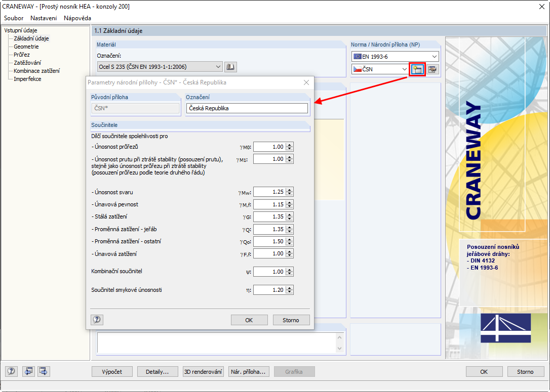Select Imperfekce in the navigation tree
Screen dimensions: 550x392
pyautogui.click(x=27, y=79)
